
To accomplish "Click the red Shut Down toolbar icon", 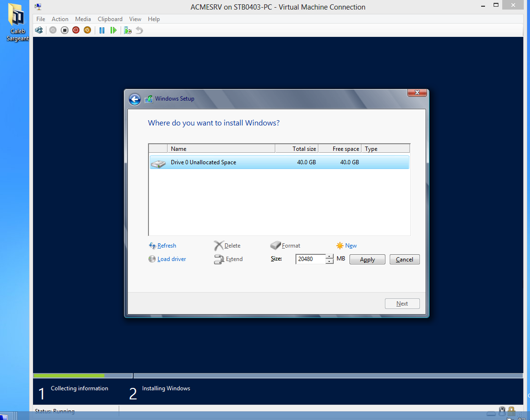I will tap(76, 30).
